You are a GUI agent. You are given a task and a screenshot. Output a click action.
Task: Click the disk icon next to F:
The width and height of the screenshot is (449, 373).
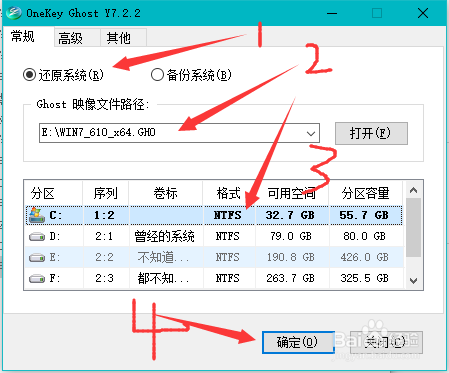click(37, 278)
